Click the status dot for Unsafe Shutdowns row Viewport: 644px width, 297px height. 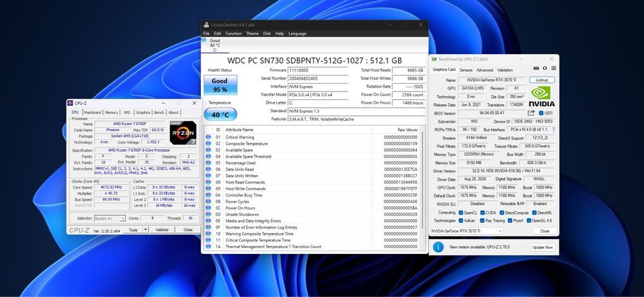point(208,215)
